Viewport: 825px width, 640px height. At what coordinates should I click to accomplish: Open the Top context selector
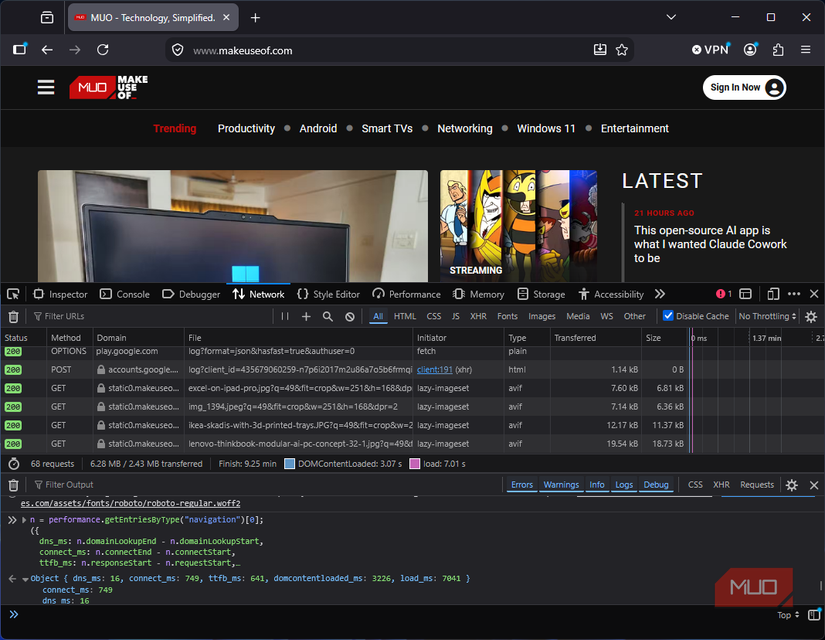788,615
